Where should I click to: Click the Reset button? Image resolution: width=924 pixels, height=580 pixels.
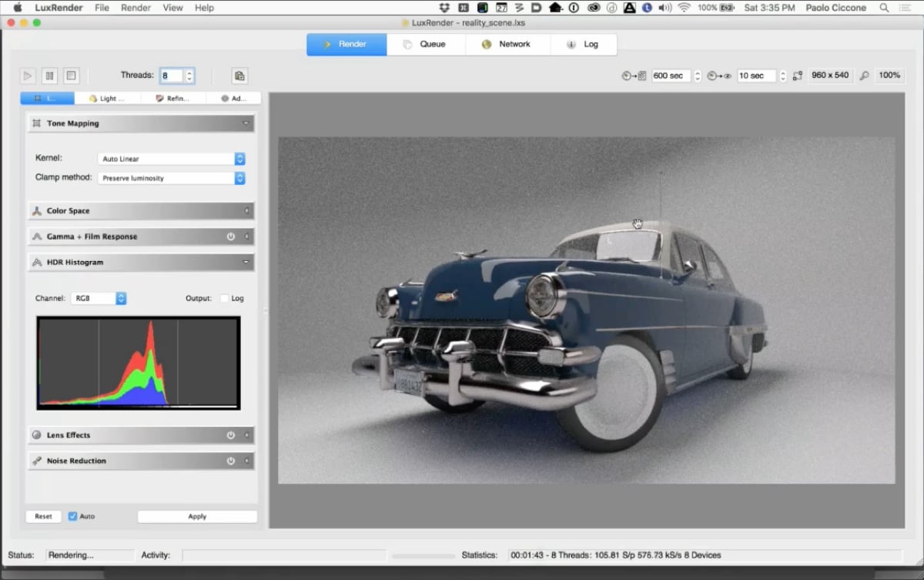pos(43,516)
